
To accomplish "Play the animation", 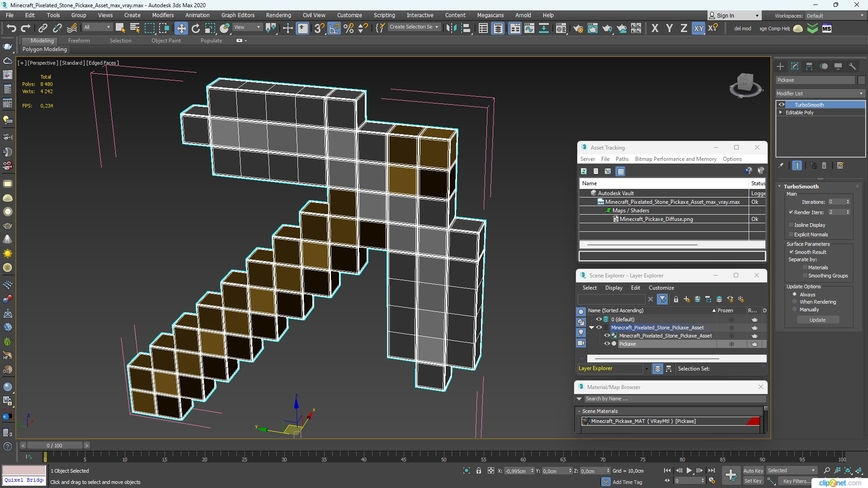I will 689,471.
